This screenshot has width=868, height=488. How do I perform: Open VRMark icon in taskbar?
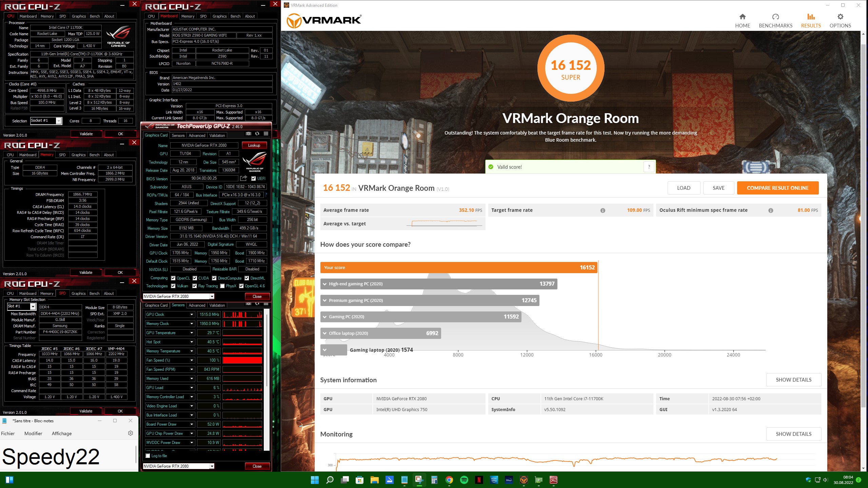click(524, 480)
